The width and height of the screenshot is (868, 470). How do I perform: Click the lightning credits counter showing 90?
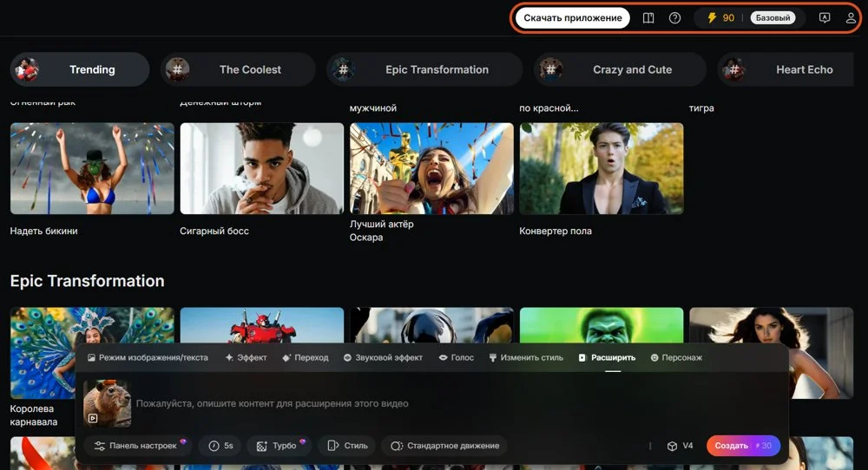click(721, 18)
